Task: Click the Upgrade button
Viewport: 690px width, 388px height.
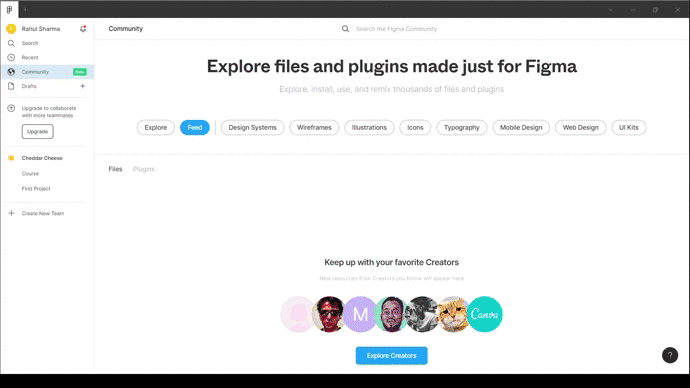Action: pyautogui.click(x=37, y=132)
